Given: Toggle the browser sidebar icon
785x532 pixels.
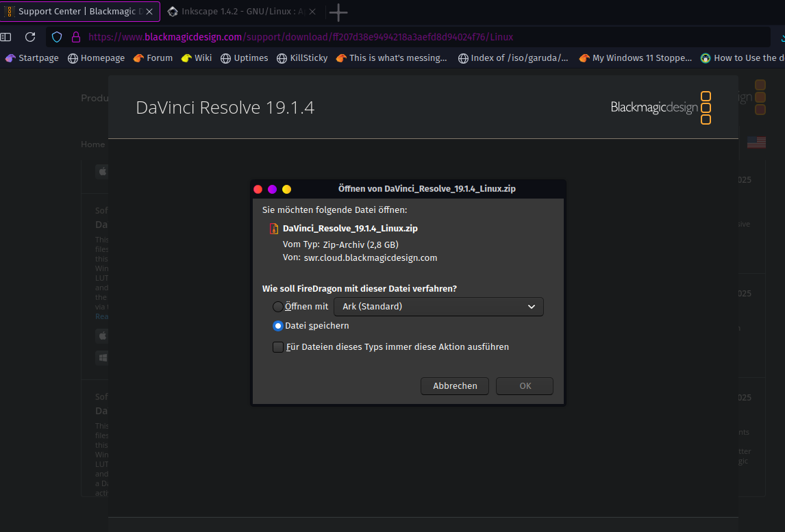Looking at the screenshot, I should click(x=5, y=37).
